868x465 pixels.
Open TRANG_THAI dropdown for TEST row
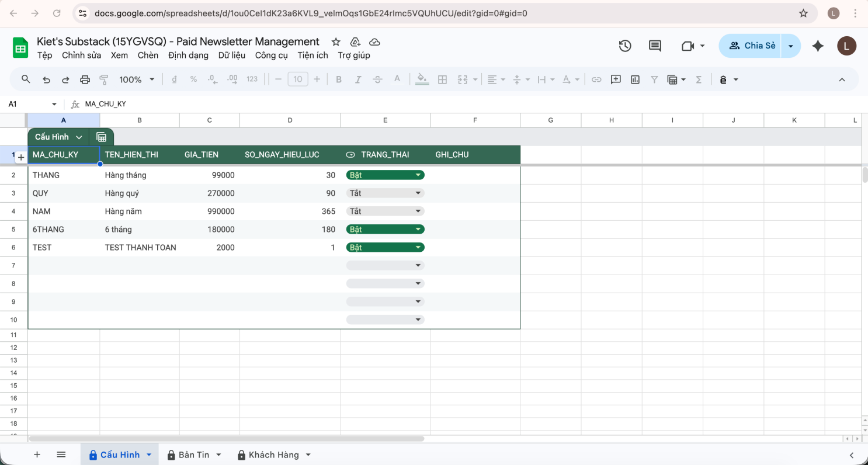(x=418, y=247)
